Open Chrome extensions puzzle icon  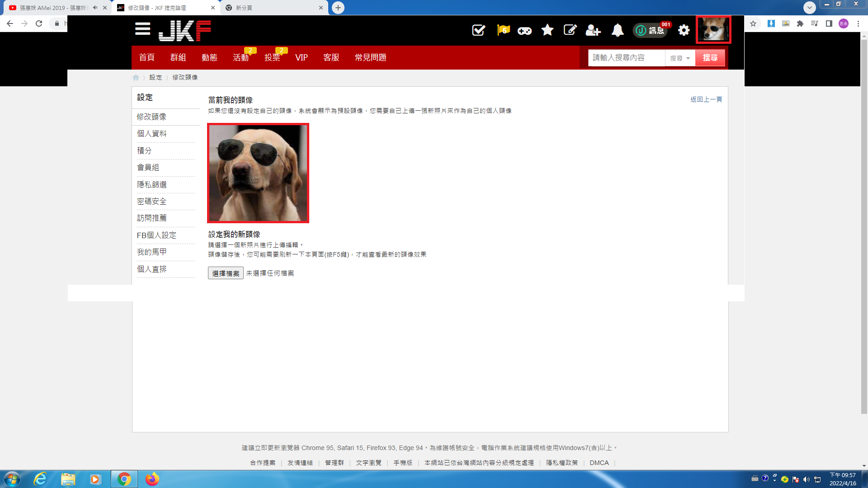[x=800, y=23]
